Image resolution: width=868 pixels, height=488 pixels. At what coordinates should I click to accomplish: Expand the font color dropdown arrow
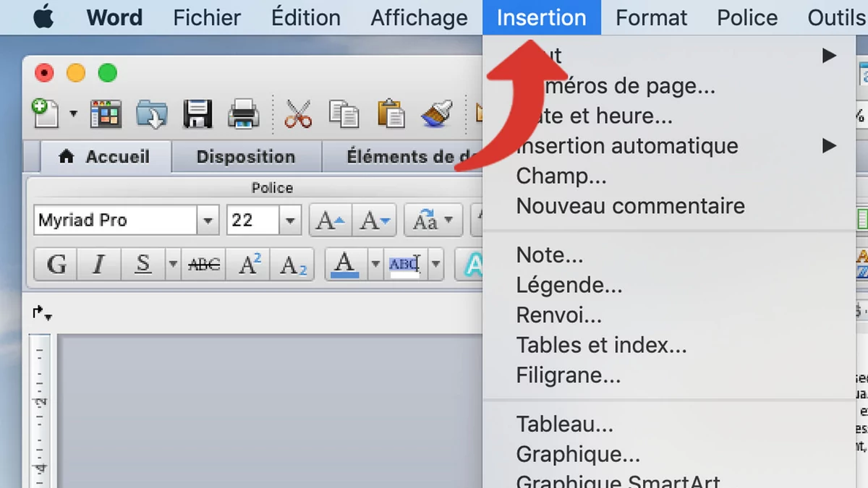click(x=375, y=265)
